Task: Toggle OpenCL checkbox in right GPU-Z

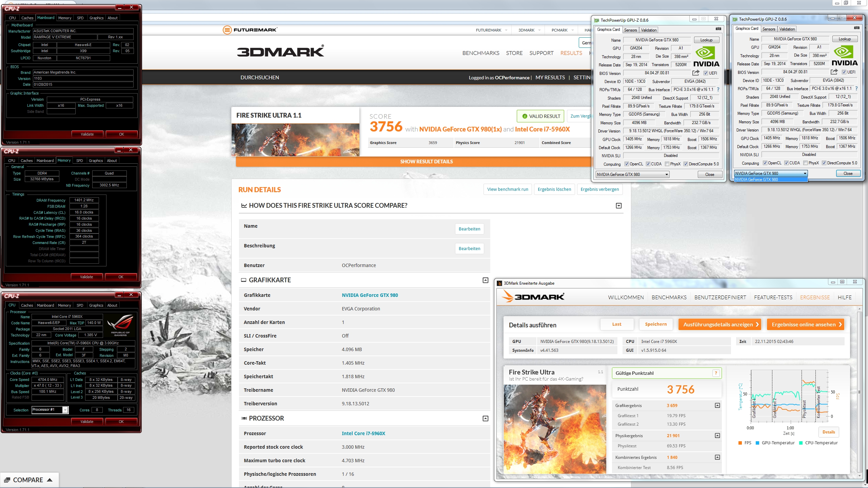Action: [765, 163]
